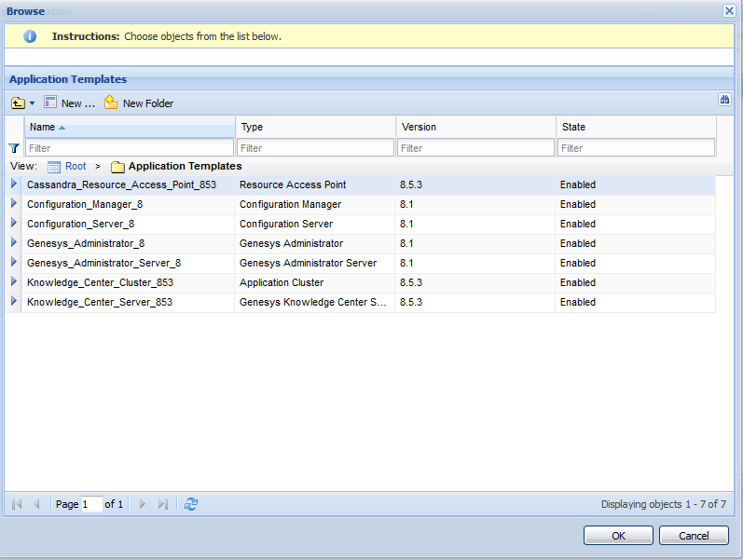Select Knowledge_Center_Server_853 template
This screenshot has width=743, height=560.
pyautogui.click(x=100, y=302)
